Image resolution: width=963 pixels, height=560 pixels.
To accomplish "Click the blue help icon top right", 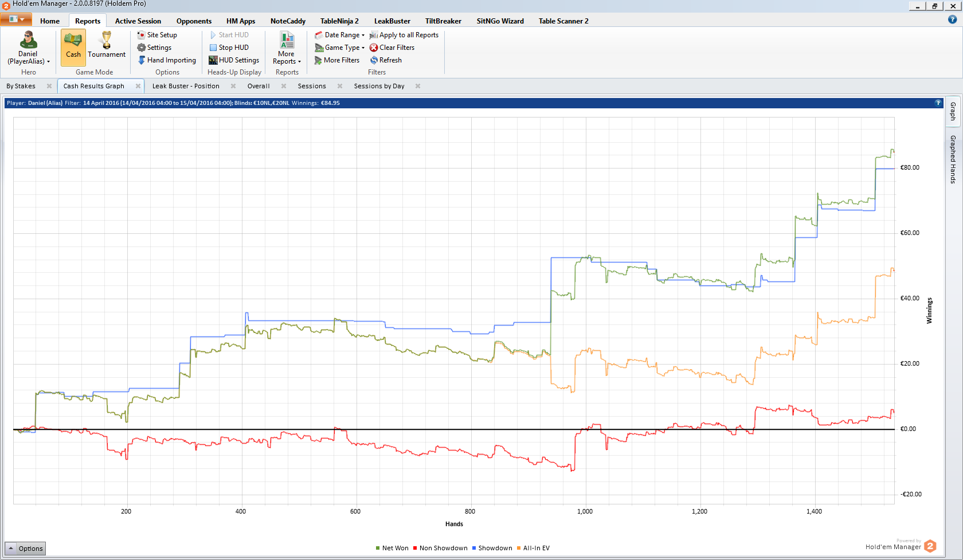I will pyautogui.click(x=952, y=19).
